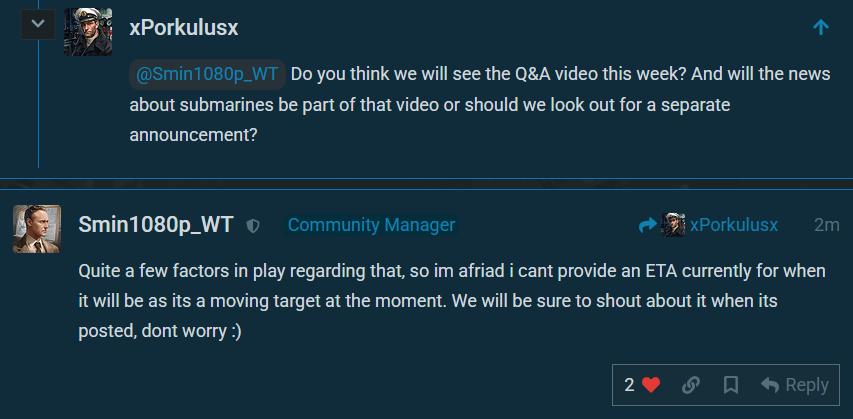Jump to the original post with the up arrow
This screenshot has width=853, height=419.
821,28
